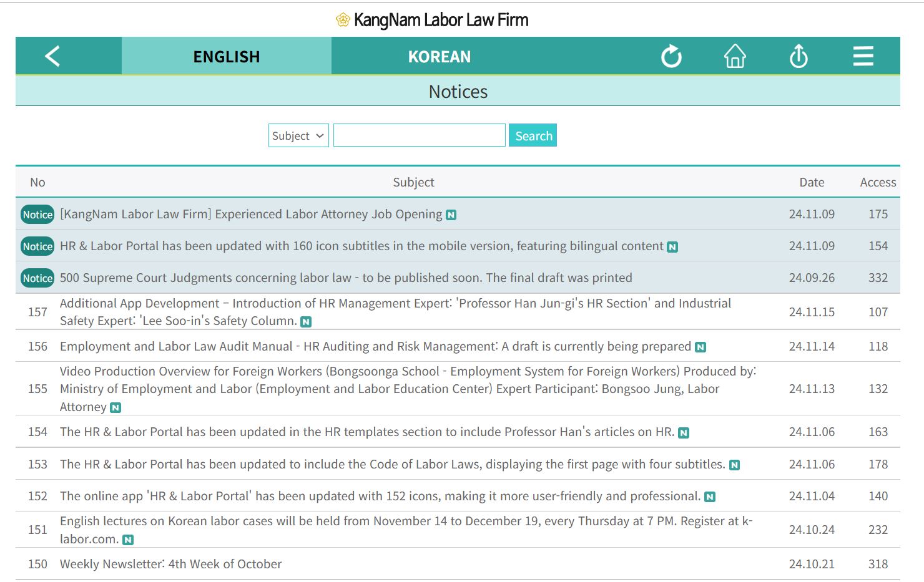The image size is (924, 582).
Task: Click the new badge on row 153
Action: pyautogui.click(x=735, y=465)
